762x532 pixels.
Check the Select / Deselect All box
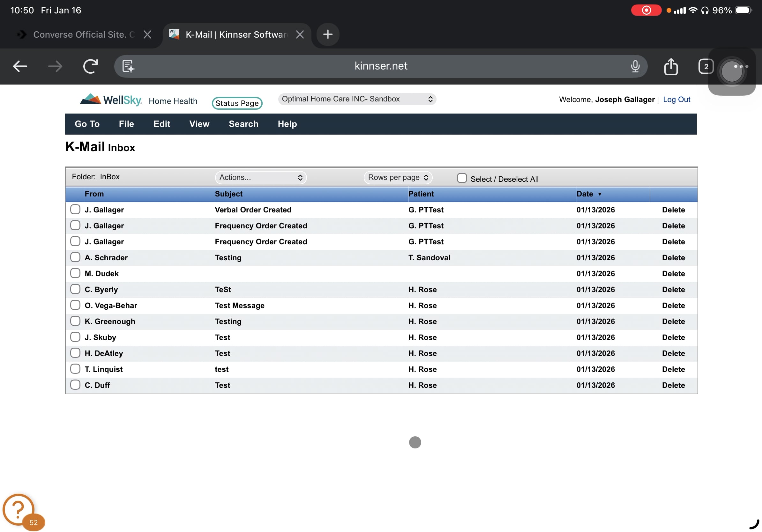(x=462, y=178)
